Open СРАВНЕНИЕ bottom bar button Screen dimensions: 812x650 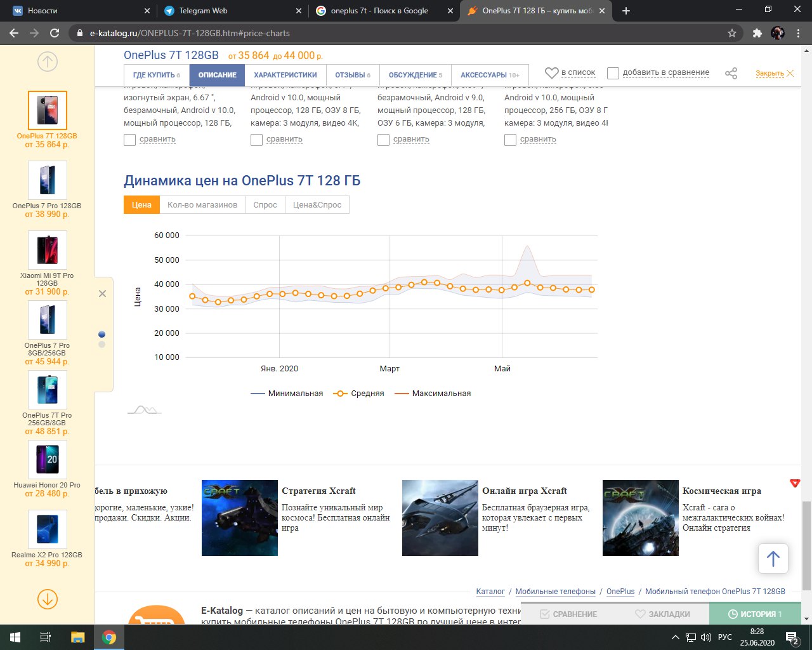tap(568, 614)
